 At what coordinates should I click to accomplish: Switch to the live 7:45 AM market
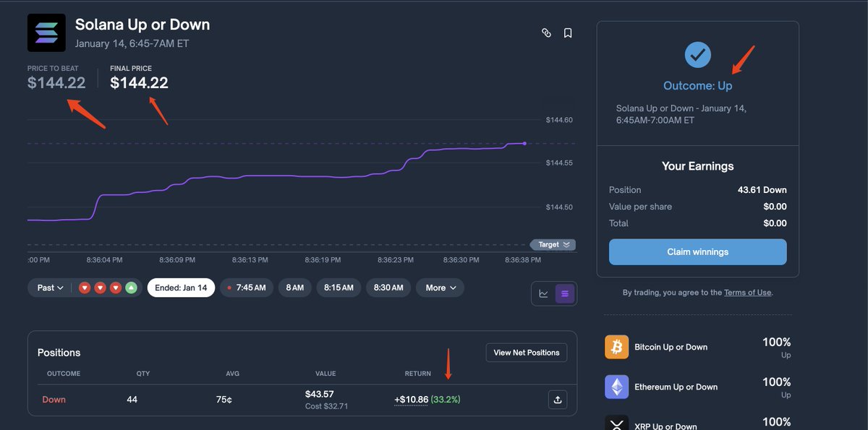pyautogui.click(x=246, y=288)
